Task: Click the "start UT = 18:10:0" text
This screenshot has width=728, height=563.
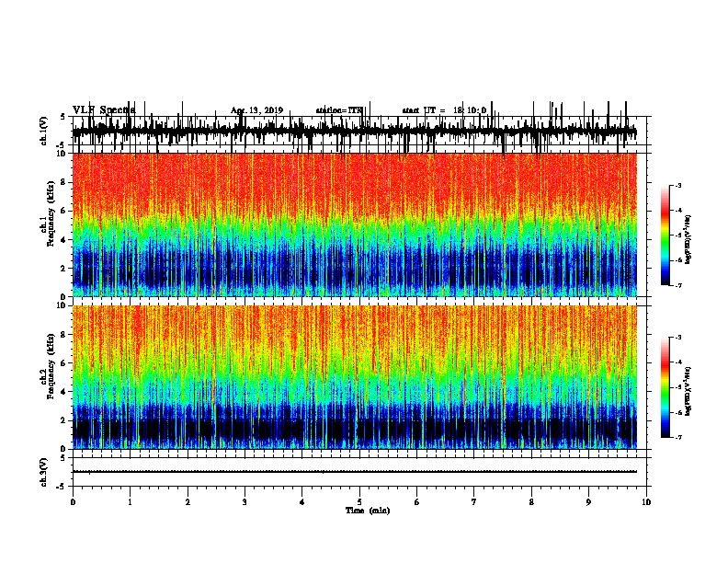Action: 444,110
